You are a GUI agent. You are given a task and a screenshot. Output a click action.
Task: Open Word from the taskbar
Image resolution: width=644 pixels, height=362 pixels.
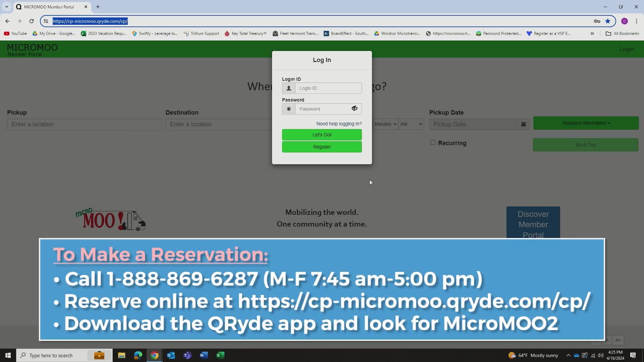point(204,355)
